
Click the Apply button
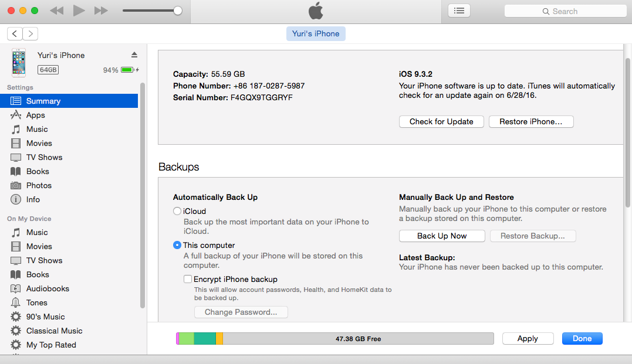(x=528, y=339)
